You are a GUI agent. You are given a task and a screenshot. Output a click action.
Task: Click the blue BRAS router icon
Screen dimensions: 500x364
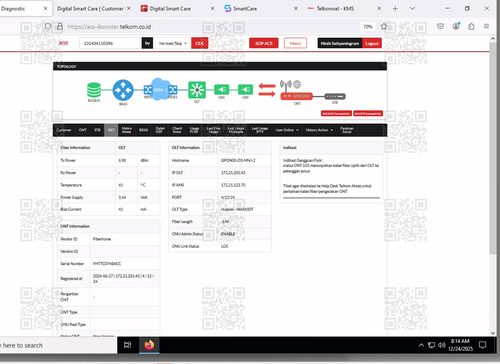(123, 90)
